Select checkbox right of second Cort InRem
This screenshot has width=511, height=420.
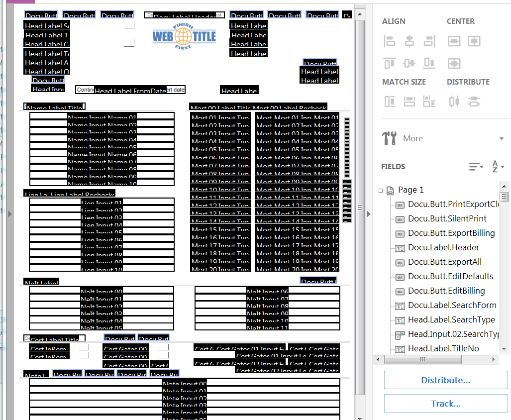click(x=84, y=355)
